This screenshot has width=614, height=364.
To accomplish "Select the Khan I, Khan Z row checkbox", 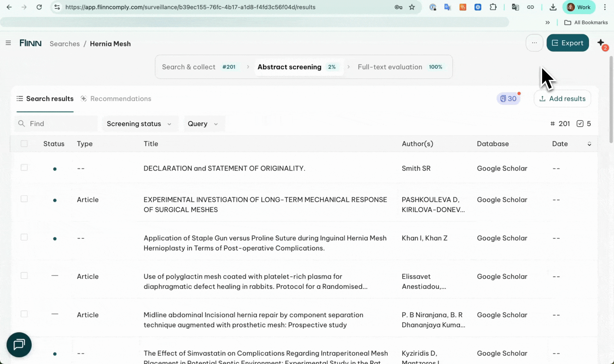I will click(x=24, y=238).
